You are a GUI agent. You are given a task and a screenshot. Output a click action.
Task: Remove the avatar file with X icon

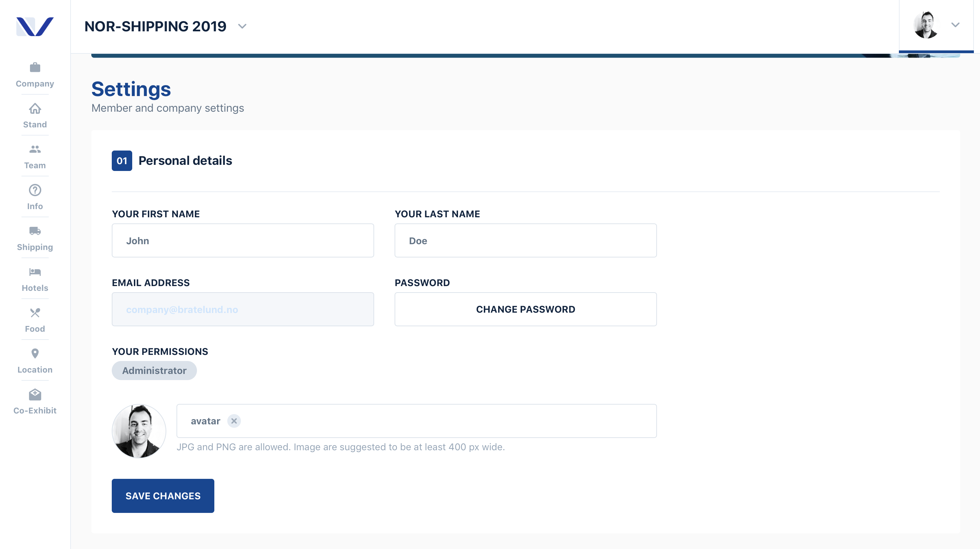click(x=234, y=421)
